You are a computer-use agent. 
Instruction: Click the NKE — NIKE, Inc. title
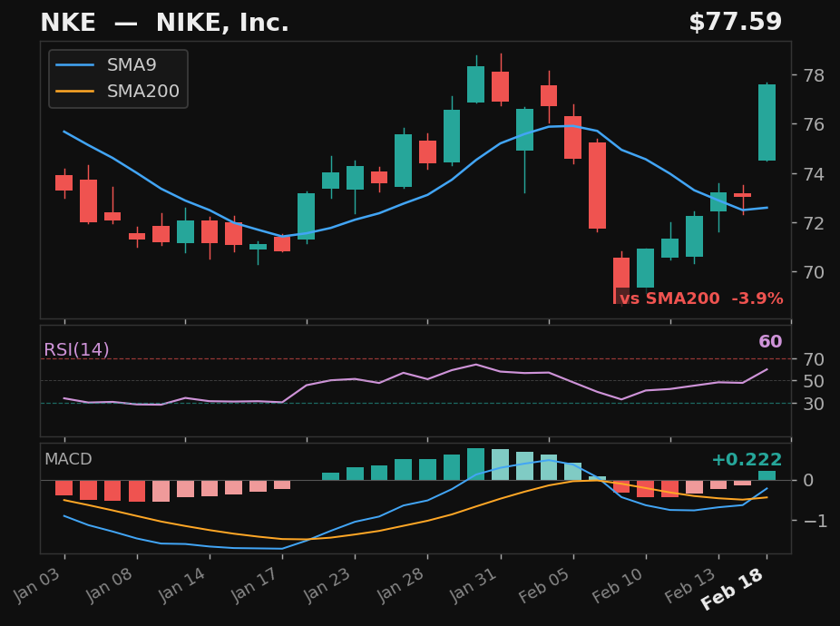click(164, 23)
